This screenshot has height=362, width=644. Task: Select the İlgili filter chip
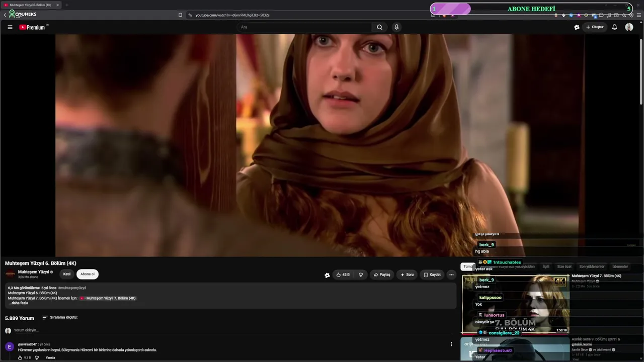click(x=546, y=266)
